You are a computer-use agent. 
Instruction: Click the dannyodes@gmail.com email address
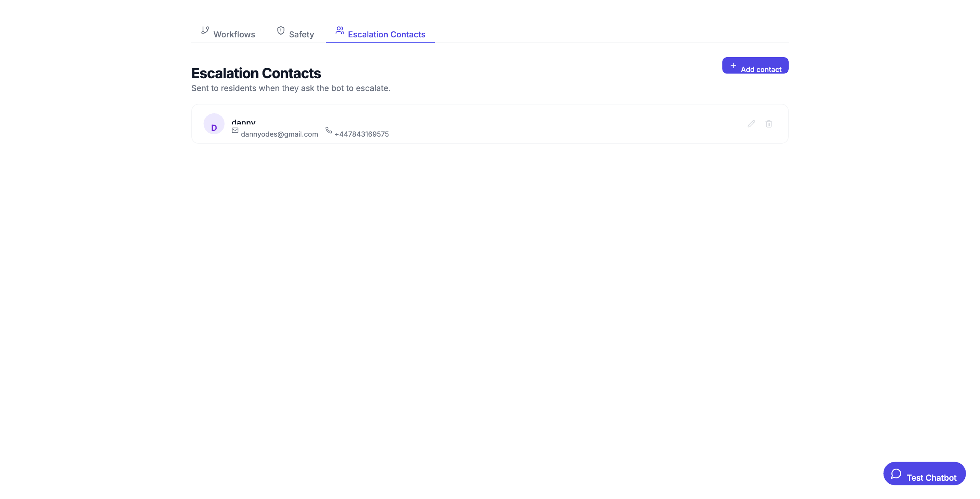coord(279,134)
